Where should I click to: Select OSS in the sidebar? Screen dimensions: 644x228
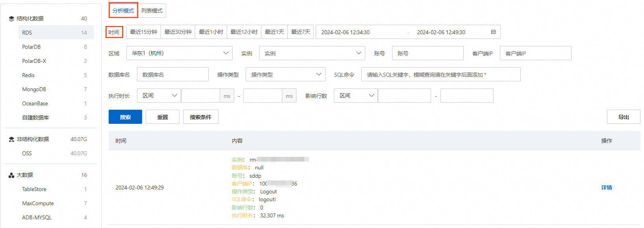tap(56, 153)
